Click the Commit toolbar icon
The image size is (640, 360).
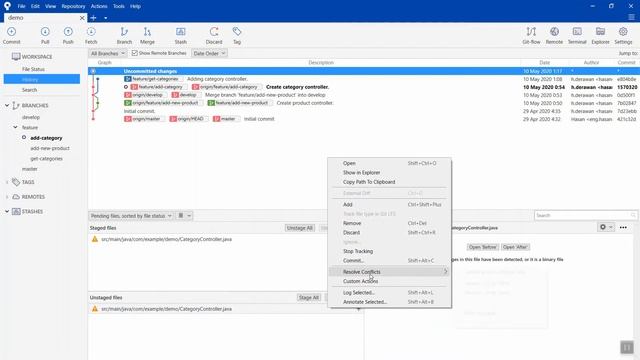11,36
